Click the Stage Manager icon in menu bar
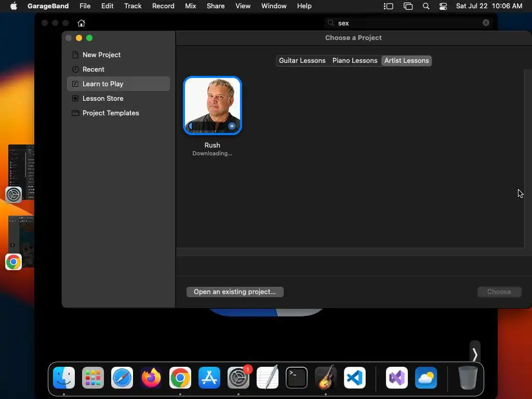The width and height of the screenshot is (532, 399). point(389,6)
